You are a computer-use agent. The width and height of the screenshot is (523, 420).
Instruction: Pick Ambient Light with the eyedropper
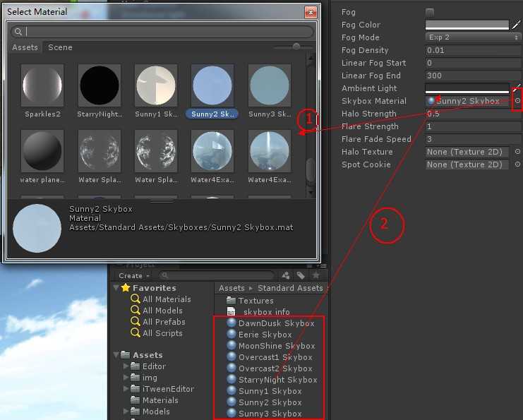tap(516, 88)
